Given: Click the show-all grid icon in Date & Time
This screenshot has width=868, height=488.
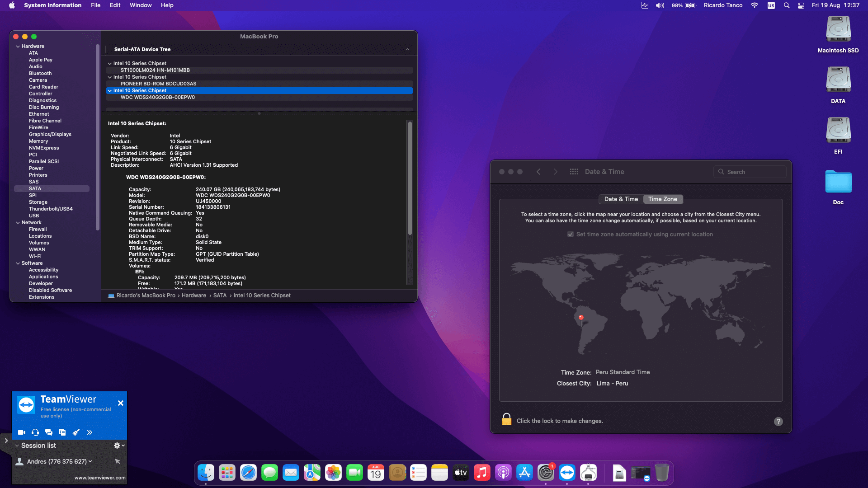Looking at the screenshot, I should 574,172.
